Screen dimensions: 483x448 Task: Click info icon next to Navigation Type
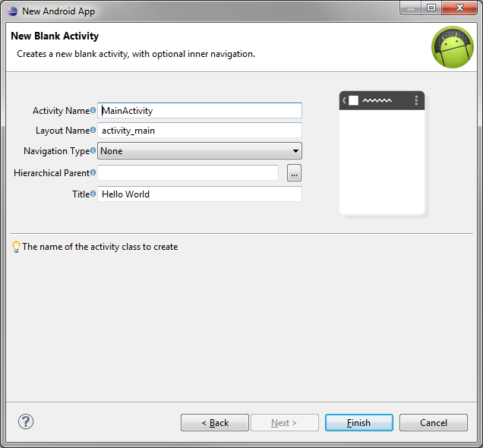(x=93, y=150)
